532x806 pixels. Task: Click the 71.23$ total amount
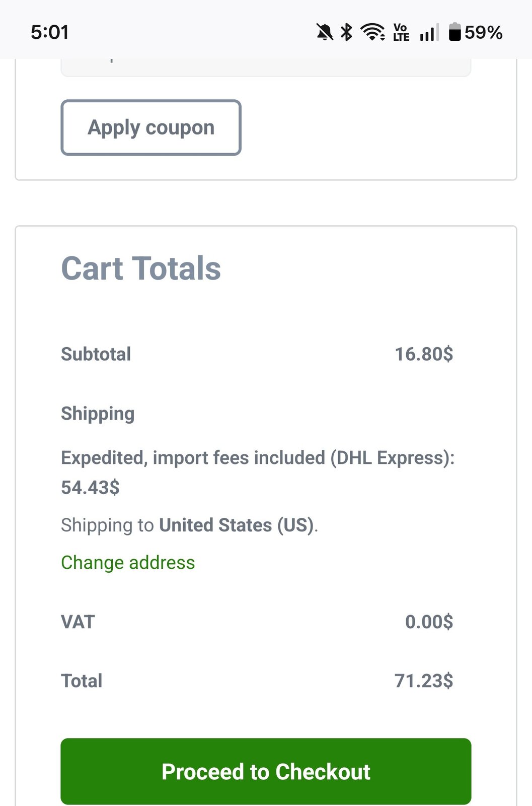pos(424,681)
